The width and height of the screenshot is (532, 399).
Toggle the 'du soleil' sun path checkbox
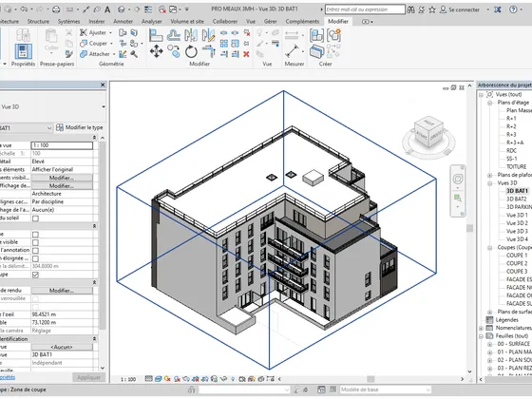[x=35, y=218]
